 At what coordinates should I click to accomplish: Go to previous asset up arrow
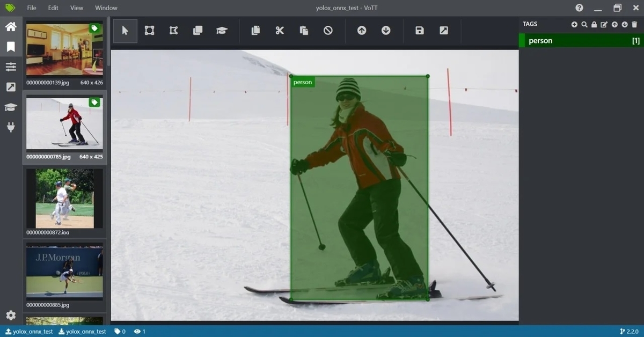tap(362, 31)
